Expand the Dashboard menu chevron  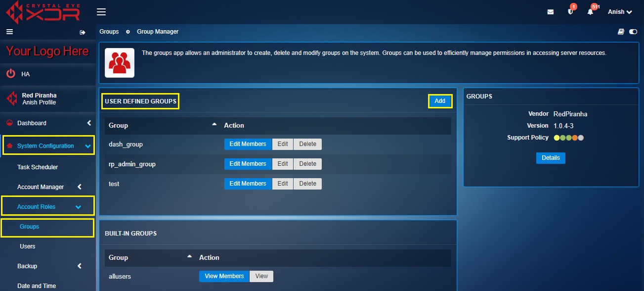(89, 123)
